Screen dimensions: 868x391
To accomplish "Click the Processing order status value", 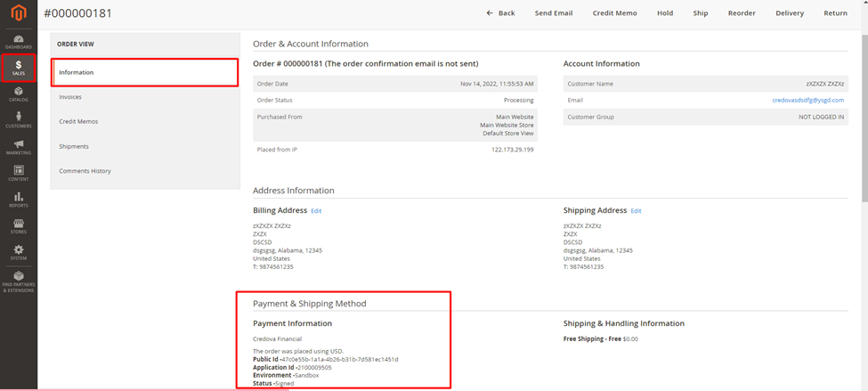I will pyautogui.click(x=519, y=101).
